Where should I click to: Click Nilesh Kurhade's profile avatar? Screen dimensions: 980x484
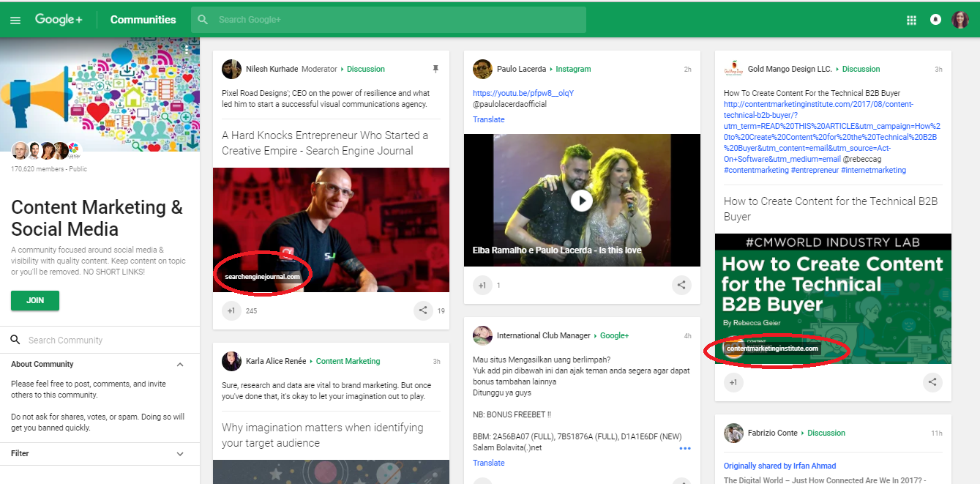(231, 69)
